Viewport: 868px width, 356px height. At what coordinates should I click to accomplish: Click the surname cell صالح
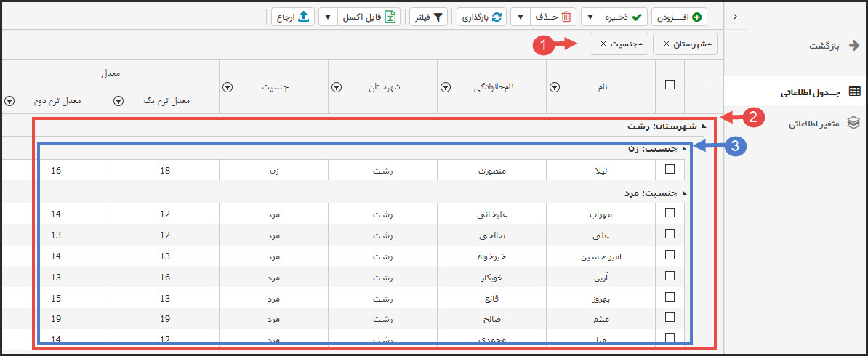(491, 320)
